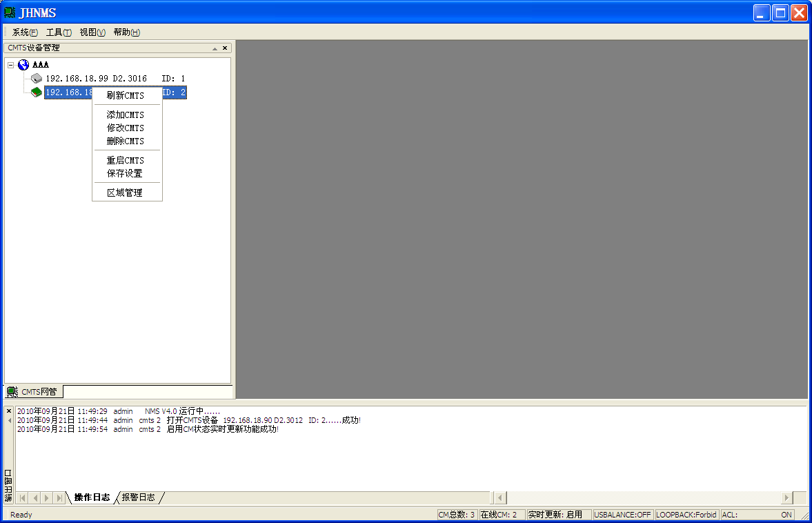Viewport: 812px width, 523px height.
Task: Click the CMTS设备管理 panel title
Action: click(x=34, y=48)
